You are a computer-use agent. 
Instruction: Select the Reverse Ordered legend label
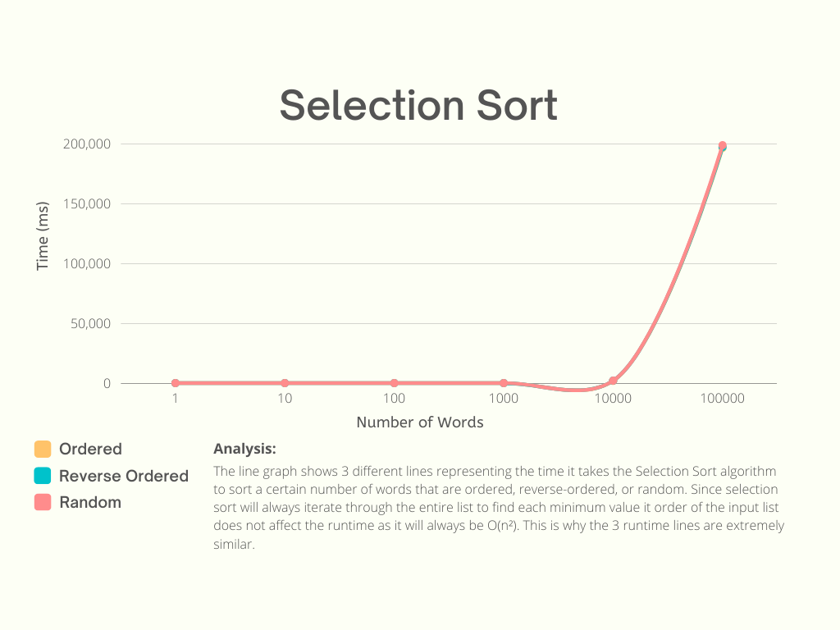pos(124,476)
